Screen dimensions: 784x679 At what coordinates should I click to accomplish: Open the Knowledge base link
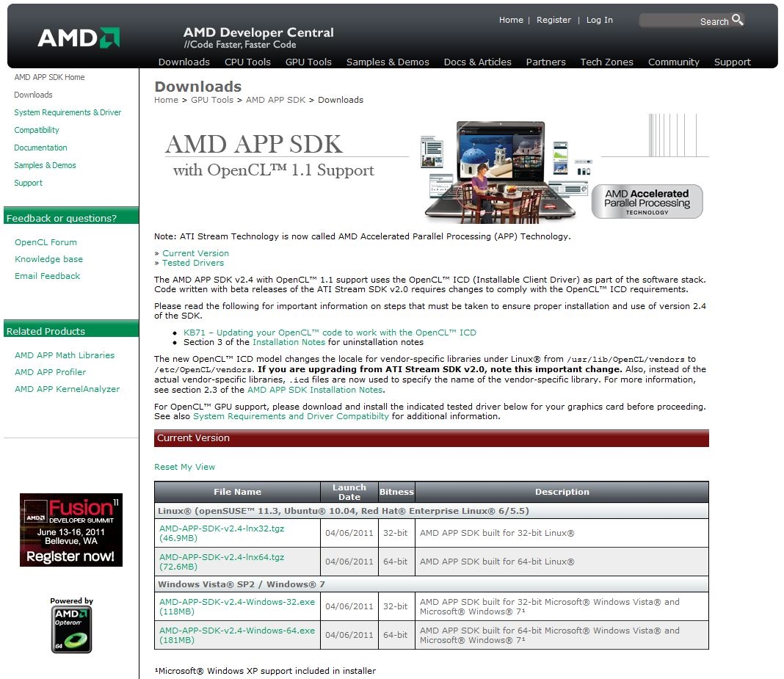click(48, 259)
